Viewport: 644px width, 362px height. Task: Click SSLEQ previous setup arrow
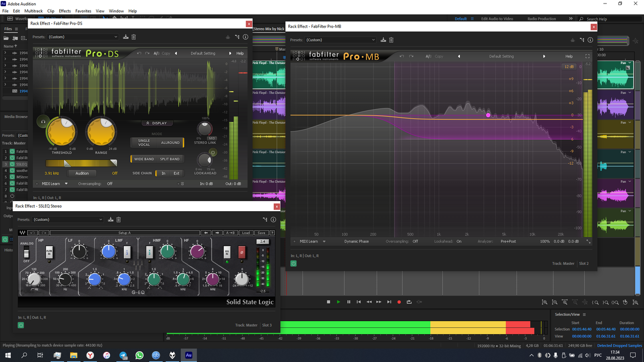pyautogui.click(x=206, y=233)
